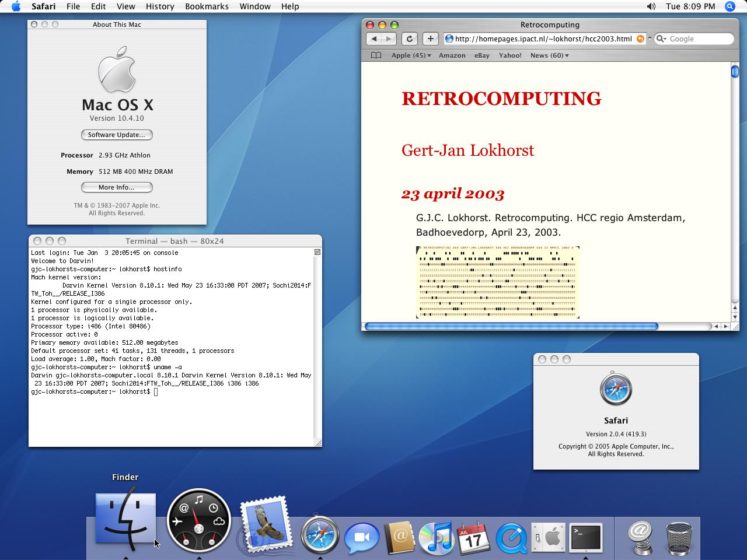Click the orange SnapBack arrow in address bar

click(640, 39)
